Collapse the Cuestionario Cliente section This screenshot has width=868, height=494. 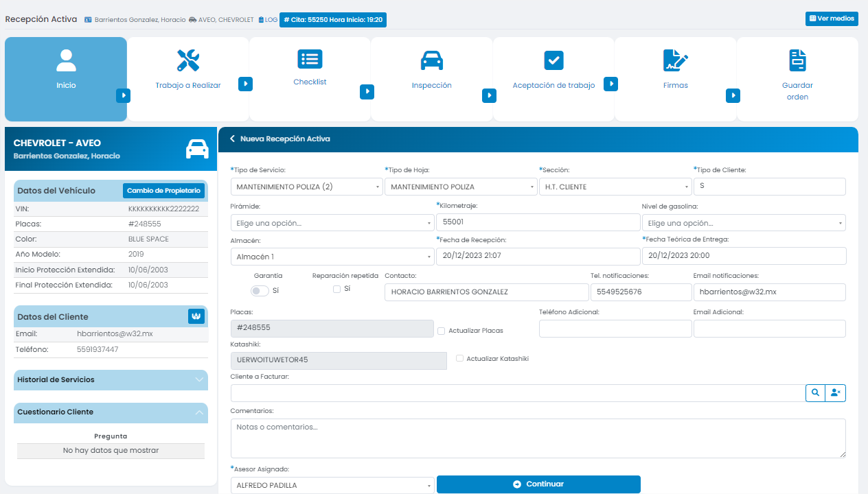(x=111, y=412)
